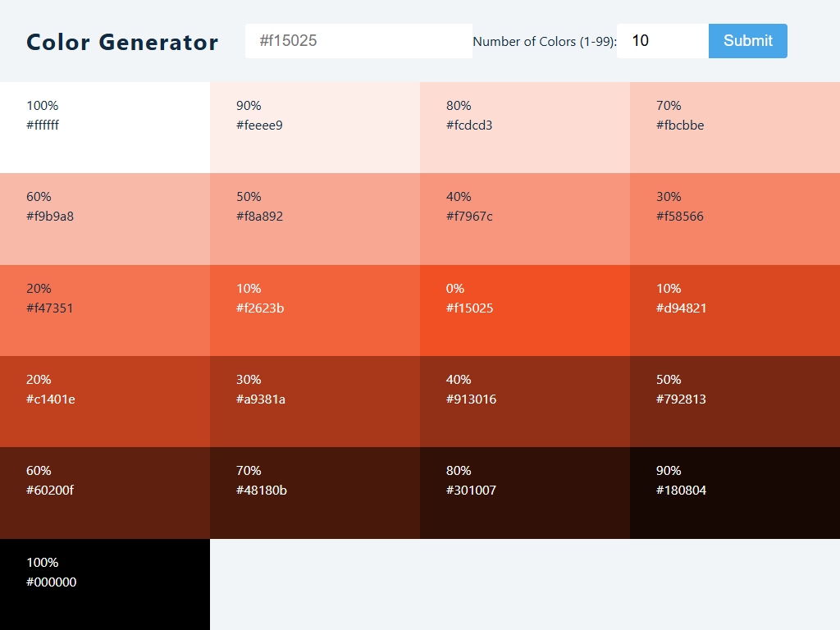
Task: Click the Number of Colors input
Action: click(x=662, y=41)
